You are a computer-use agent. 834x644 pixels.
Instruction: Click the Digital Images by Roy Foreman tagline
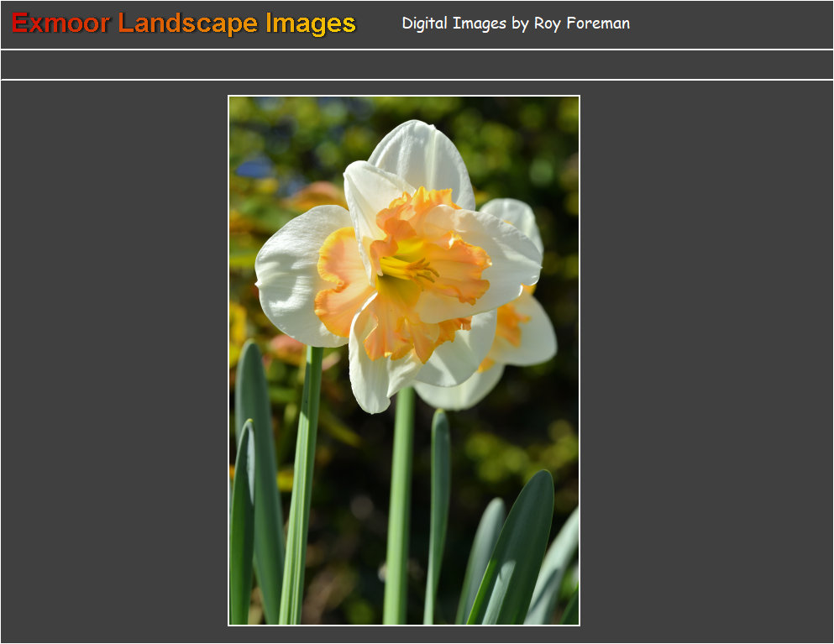(515, 24)
